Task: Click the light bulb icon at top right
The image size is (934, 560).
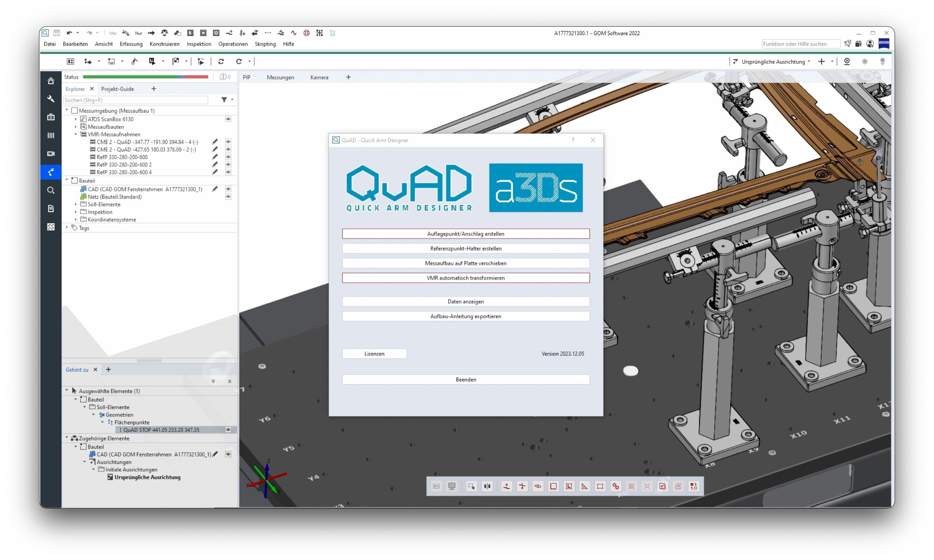Action: [882, 61]
